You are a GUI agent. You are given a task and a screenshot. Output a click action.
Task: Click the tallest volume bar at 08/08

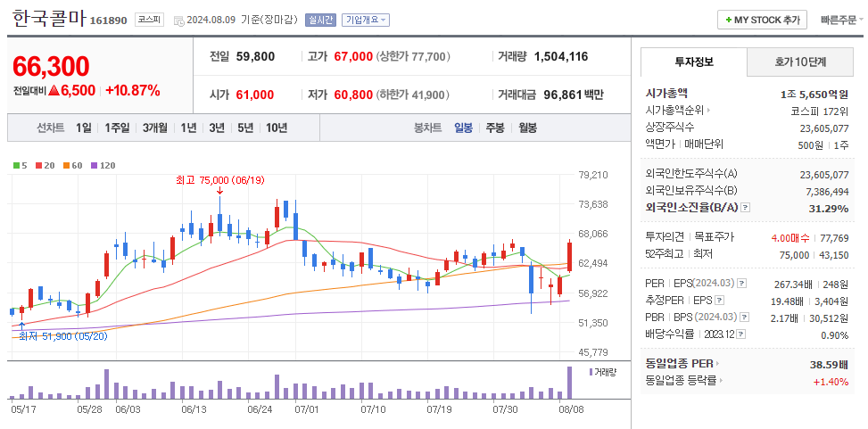click(x=568, y=383)
